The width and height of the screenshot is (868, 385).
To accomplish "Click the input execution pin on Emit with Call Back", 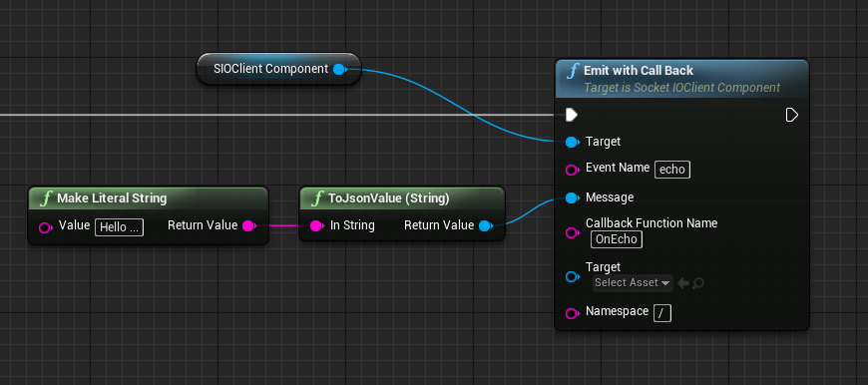I will click(572, 115).
